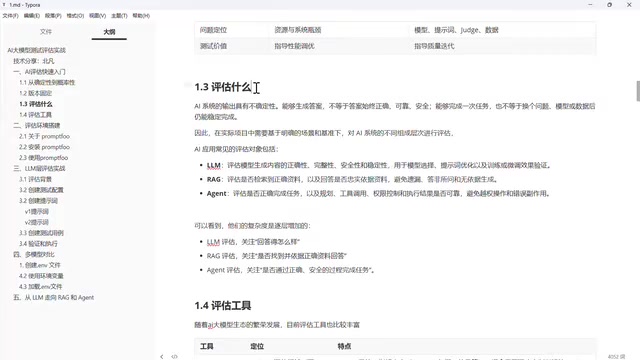
Task: Navigate to 1.2 版本固定 in outline
Action: pyautogui.click(x=36, y=93)
